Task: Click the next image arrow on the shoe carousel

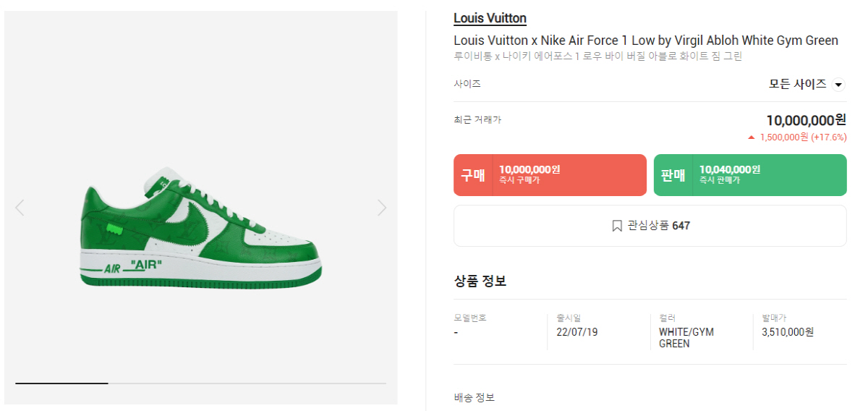Action: coord(382,208)
